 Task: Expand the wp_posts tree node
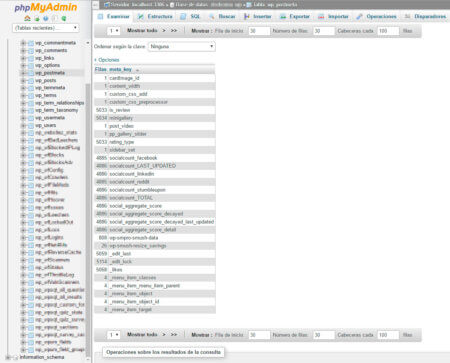[23, 81]
